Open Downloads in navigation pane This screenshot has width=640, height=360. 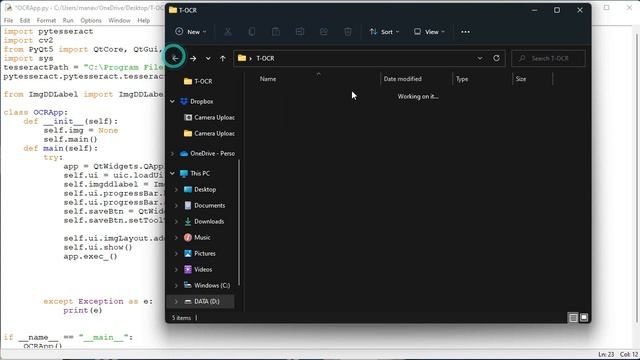point(204,221)
